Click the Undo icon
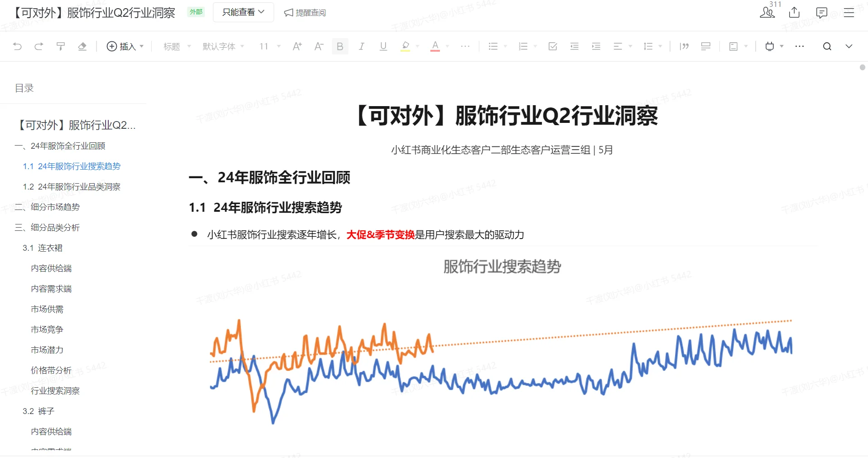This screenshot has width=868, height=458. [x=17, y=46]
